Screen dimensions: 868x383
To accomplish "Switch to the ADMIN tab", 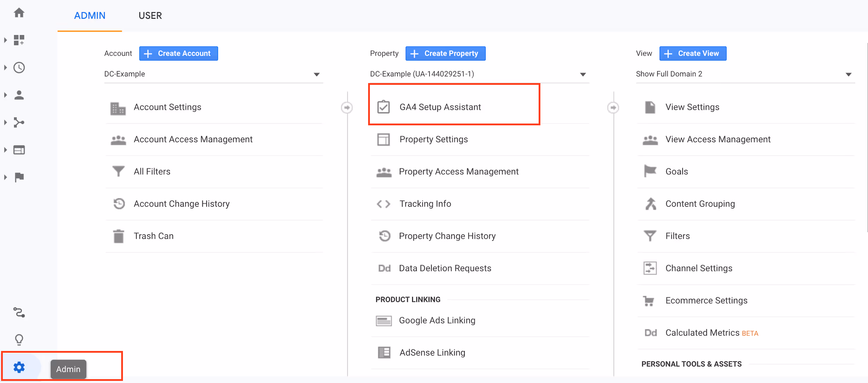I will [x=89, y=15].
